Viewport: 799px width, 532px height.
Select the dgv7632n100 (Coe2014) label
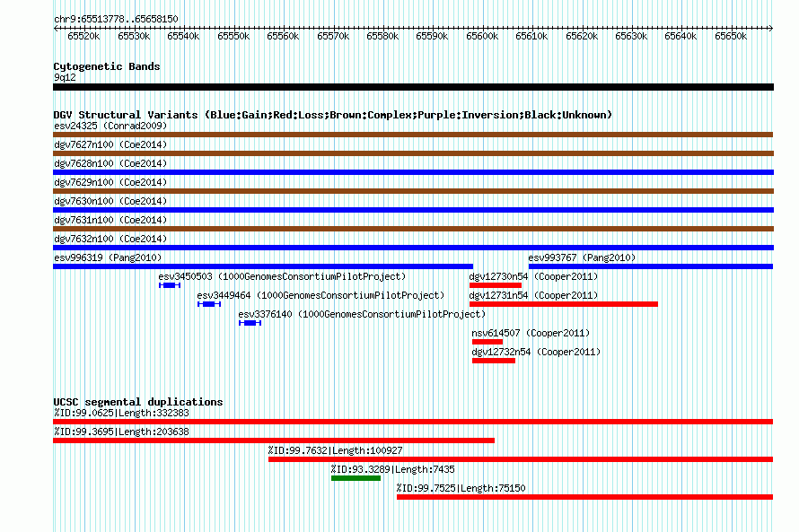[x=110, y=239]
